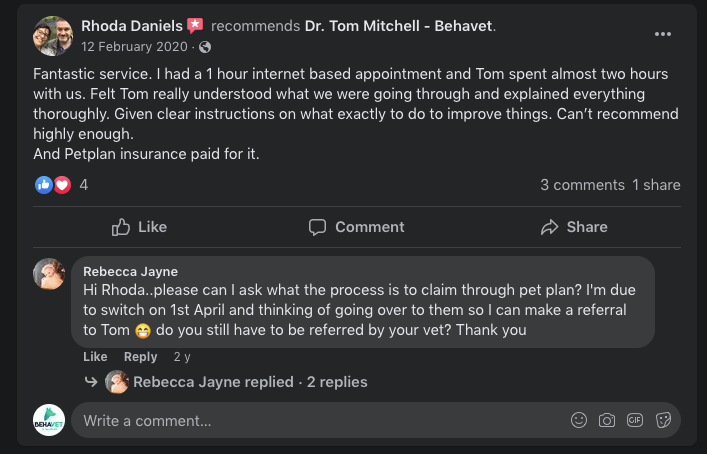Click the Comment button on post
This screenshot has width=707, height=454.
tap(356, 227)
